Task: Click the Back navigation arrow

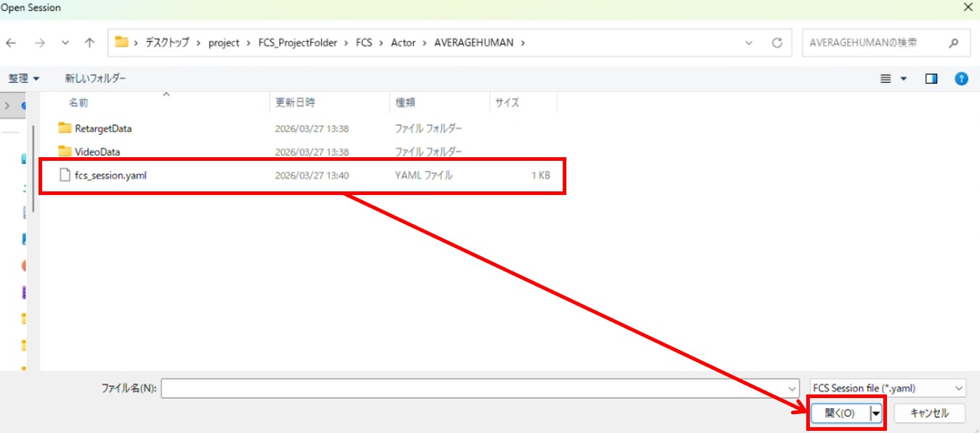Action: click(11, 43)
